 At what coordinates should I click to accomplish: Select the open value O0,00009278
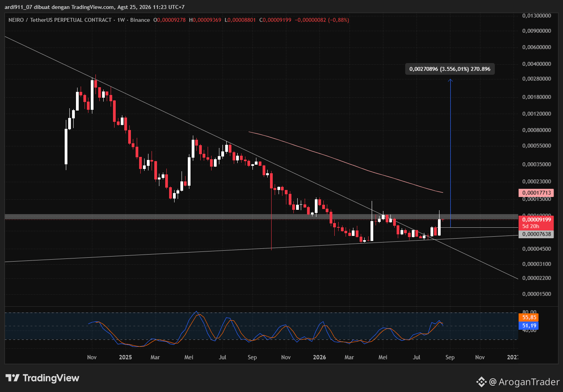[169, 20]
